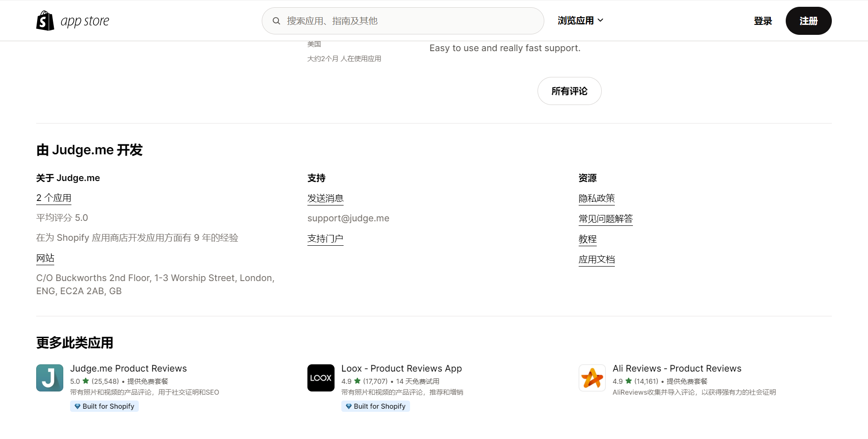868x439 pixels.
Task: Open the 2 个应用 link
Action: [x=54, y=198]
